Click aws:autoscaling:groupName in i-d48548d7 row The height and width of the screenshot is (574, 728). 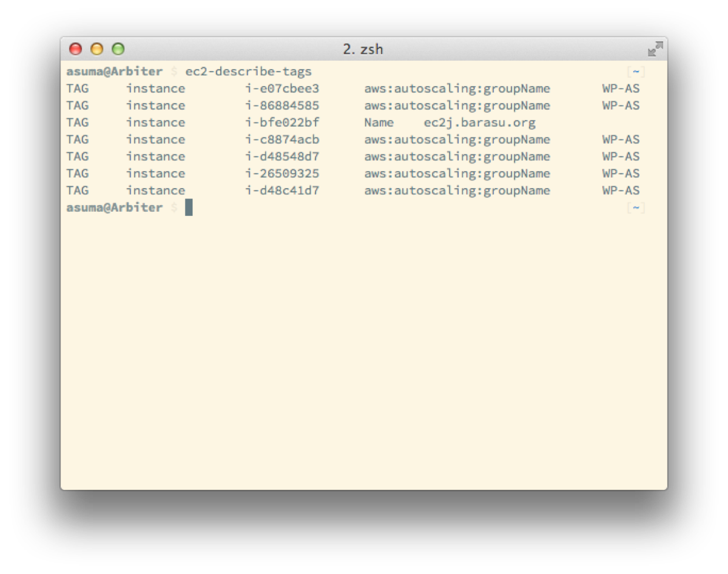(x=457, y=157)
